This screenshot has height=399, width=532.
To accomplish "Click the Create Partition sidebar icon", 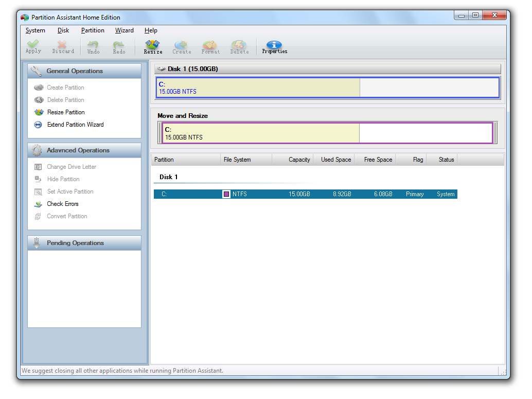I will 39,88.
